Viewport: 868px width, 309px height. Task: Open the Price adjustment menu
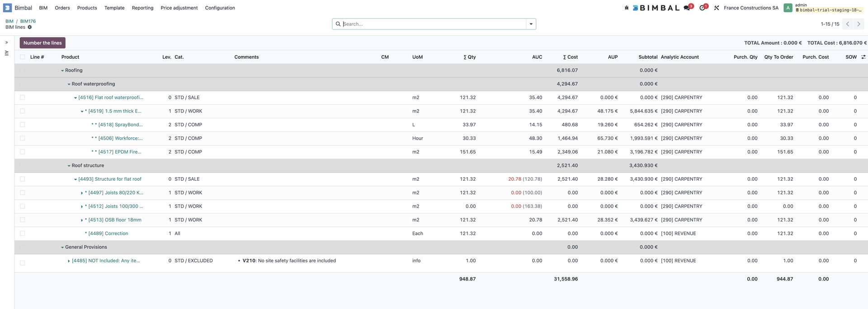(179, 8)
